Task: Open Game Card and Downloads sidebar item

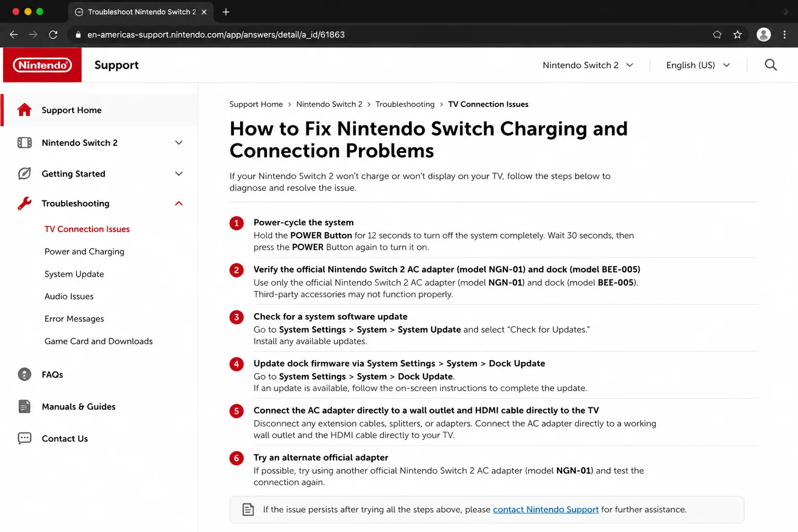Action: (99, 341)
